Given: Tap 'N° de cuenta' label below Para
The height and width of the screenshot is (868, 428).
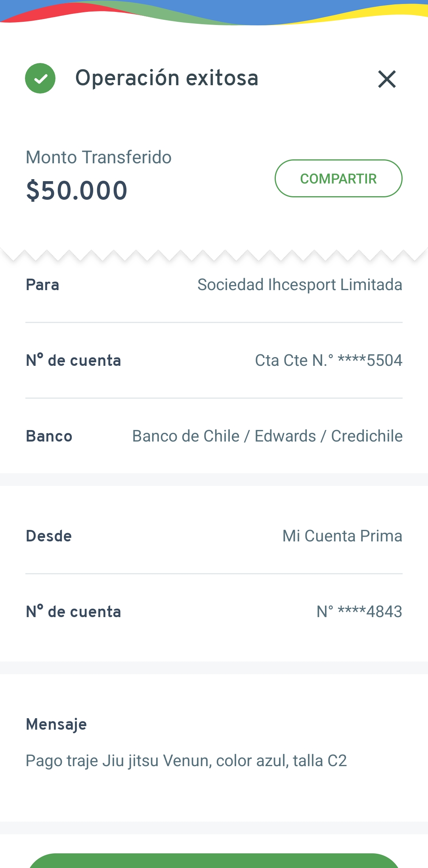Looking at the screenshot, I should point(73,361).
